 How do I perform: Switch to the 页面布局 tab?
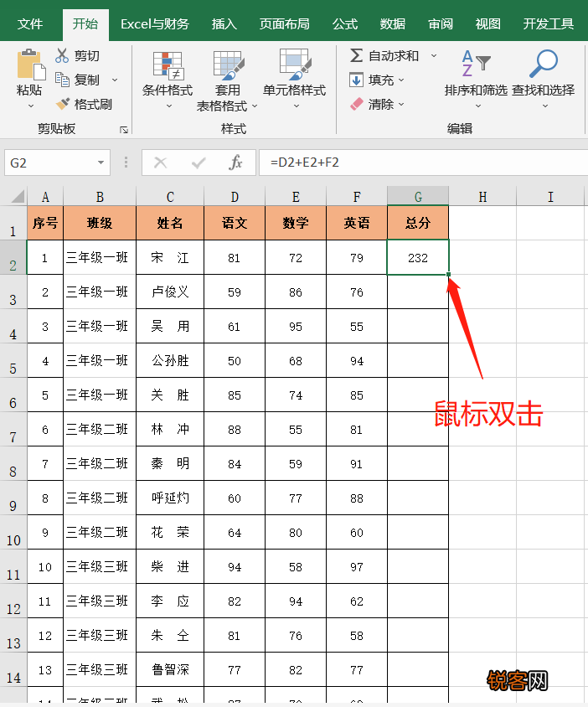[284, 24]
